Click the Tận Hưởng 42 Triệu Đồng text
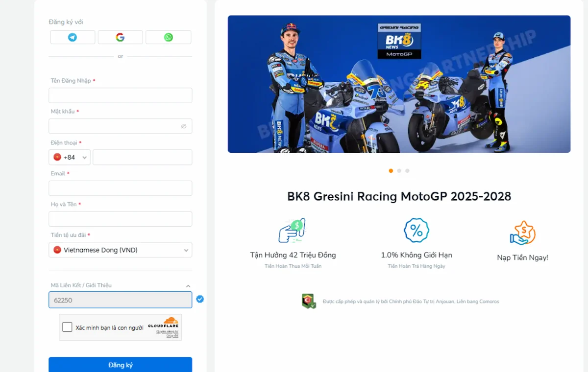Screen dimensions: 588x372 click(x=293, y=255)
